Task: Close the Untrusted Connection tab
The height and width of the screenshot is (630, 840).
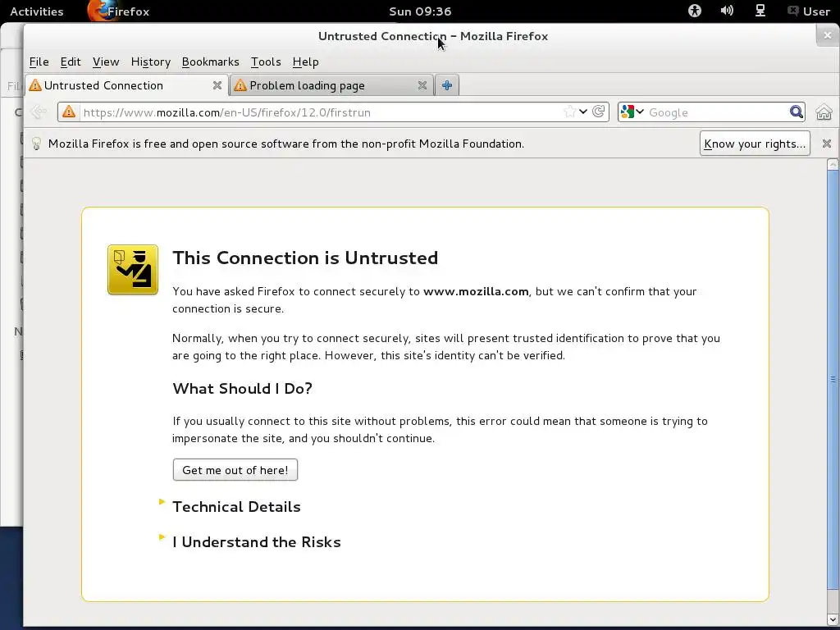Action: (x=217, y=85)
